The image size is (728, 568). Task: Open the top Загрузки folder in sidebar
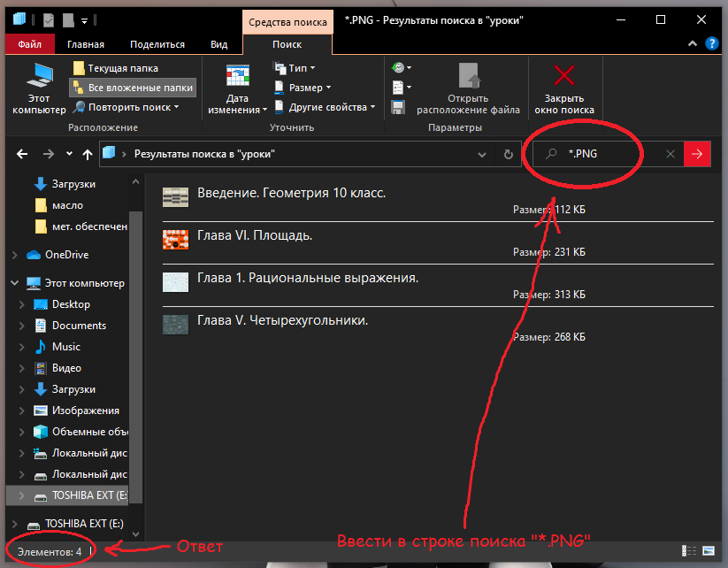[x=73, y=184]
